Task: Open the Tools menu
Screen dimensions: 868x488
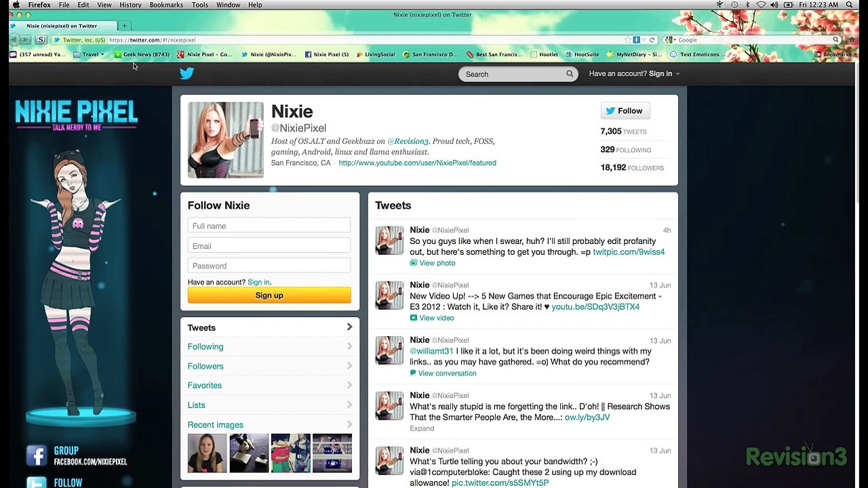Action: click(199, 5)
